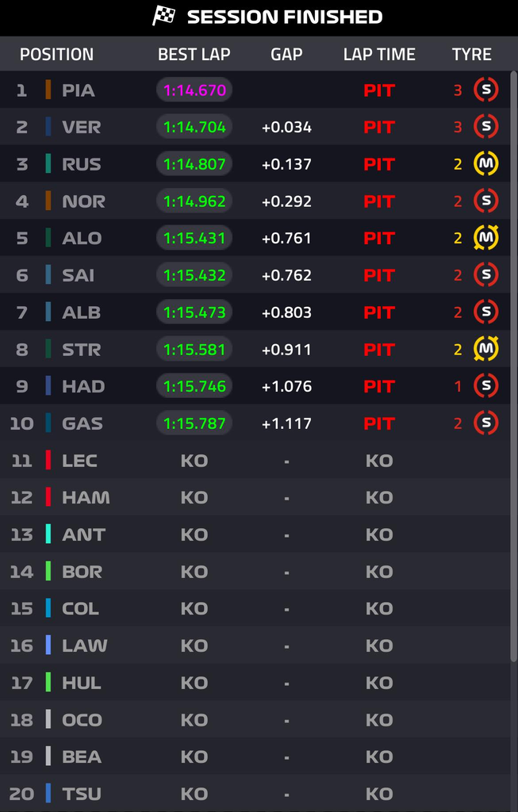Open the TSU driver row

(x=255, y=793)
